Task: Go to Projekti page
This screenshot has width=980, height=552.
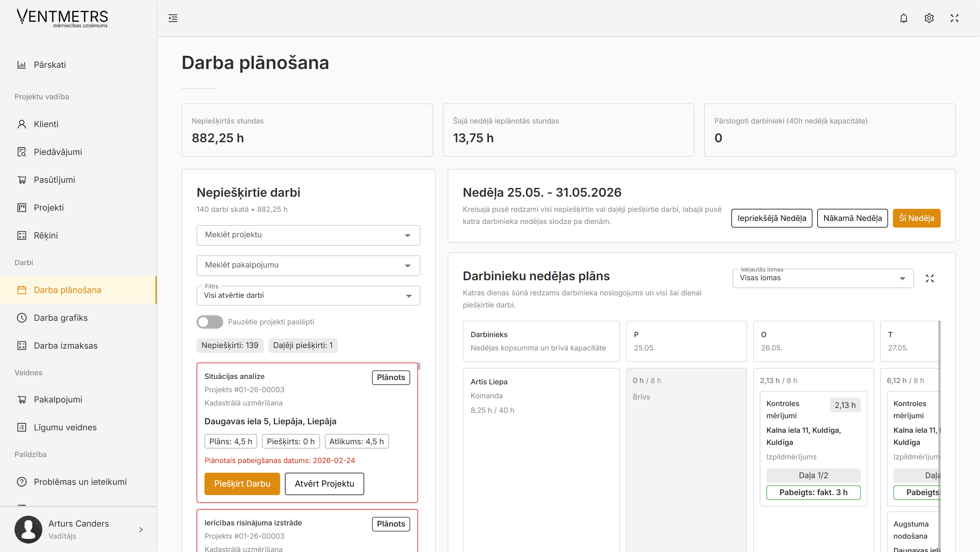Action: pyautogui.click(x=78, y=208)
